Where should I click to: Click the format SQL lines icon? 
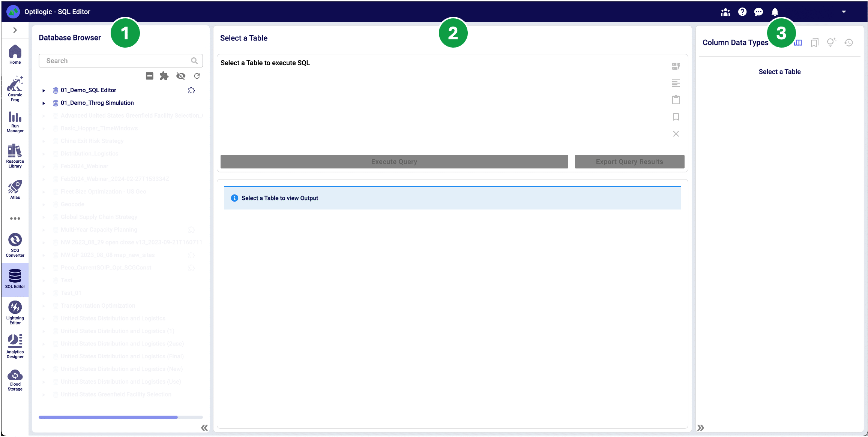pos(676,83)
